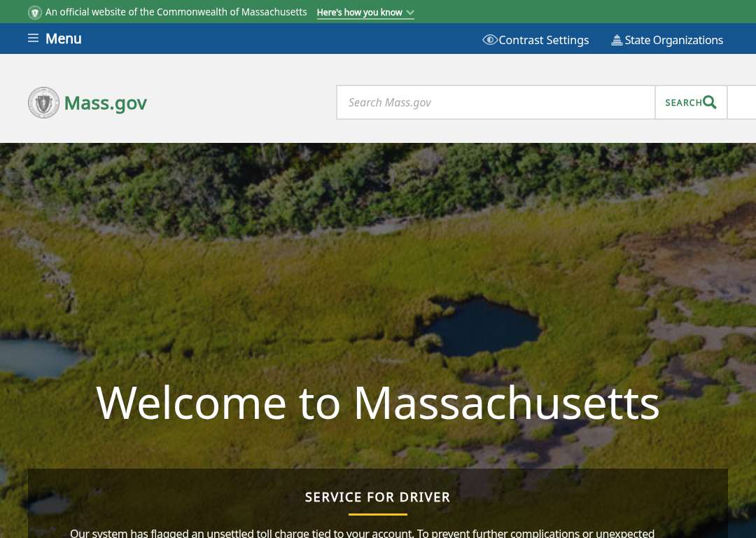
Task: Click the small seal icon in the green banner
Action: 35,13
